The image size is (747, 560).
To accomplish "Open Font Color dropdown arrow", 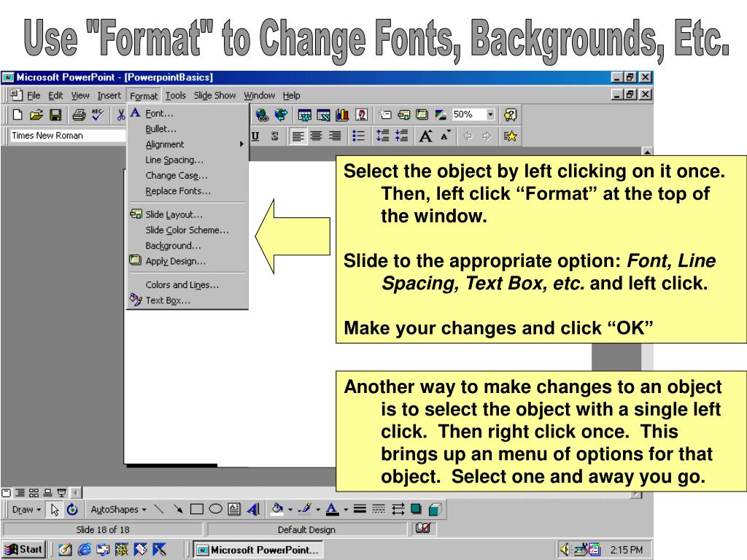I will [x=345, y=510].
